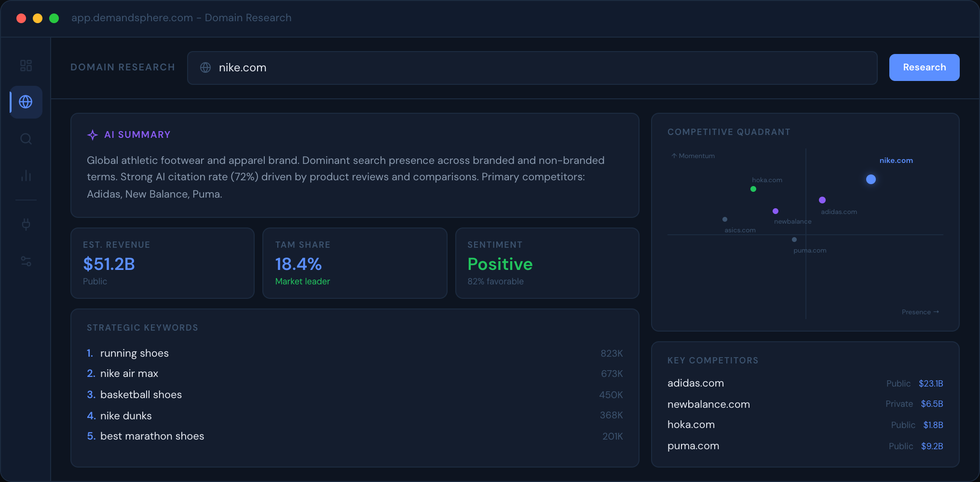Select the globe Domain Research sidebar icon
This screenshot has width=980, height=482.
26,102
